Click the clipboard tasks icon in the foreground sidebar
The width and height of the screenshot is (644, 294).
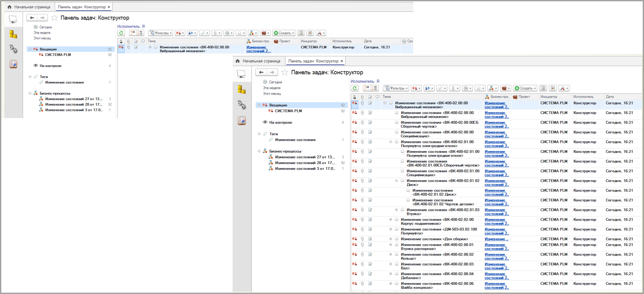(241, 121)
